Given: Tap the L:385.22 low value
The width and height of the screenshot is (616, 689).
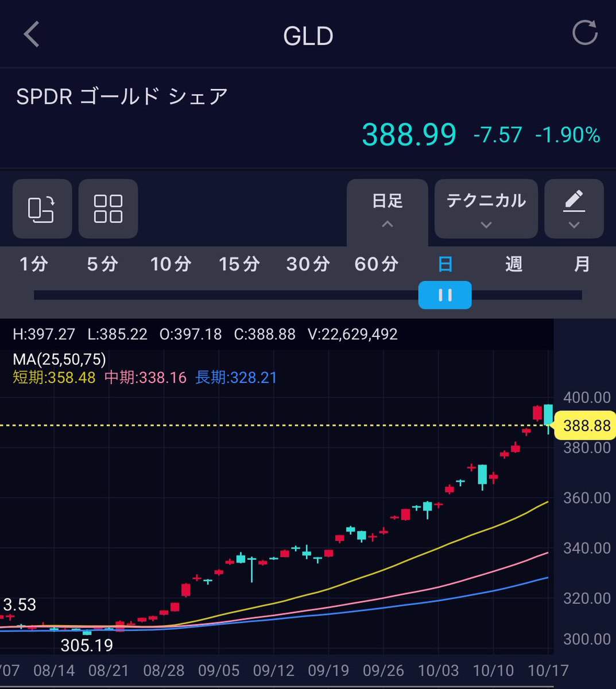Looking at the screenshot, I should [117, 334].
